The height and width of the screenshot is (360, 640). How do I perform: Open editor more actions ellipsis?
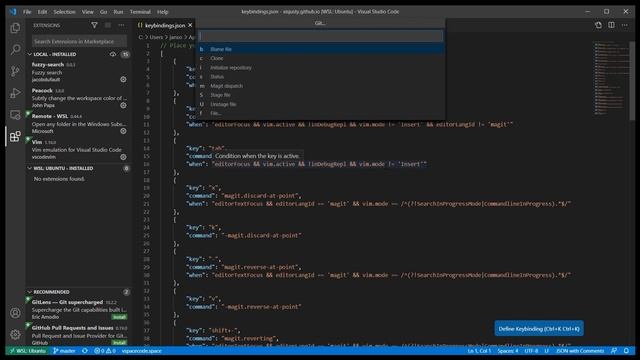click(x=625, y=25)
